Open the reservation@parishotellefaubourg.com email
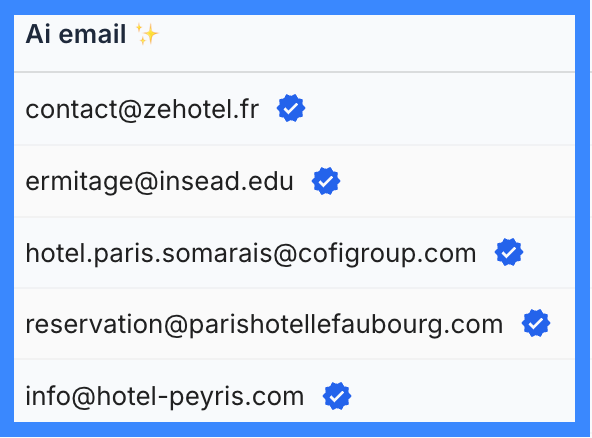Image resolution: width=592 pixels, height=438 pixels. [x=264, y=324]
